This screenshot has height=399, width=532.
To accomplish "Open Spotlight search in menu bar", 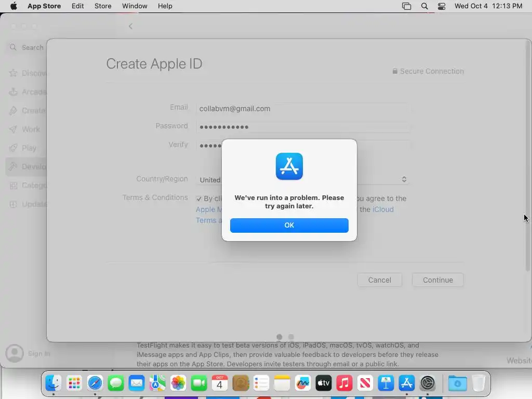I will [424, 6].
